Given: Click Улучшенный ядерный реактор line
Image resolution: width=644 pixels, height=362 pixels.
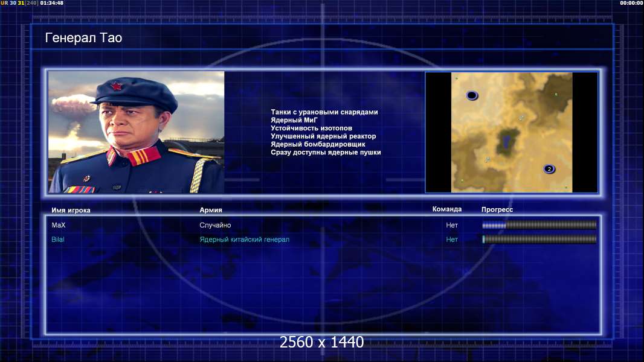Looking at the screenshot, I should coord(323,136).
